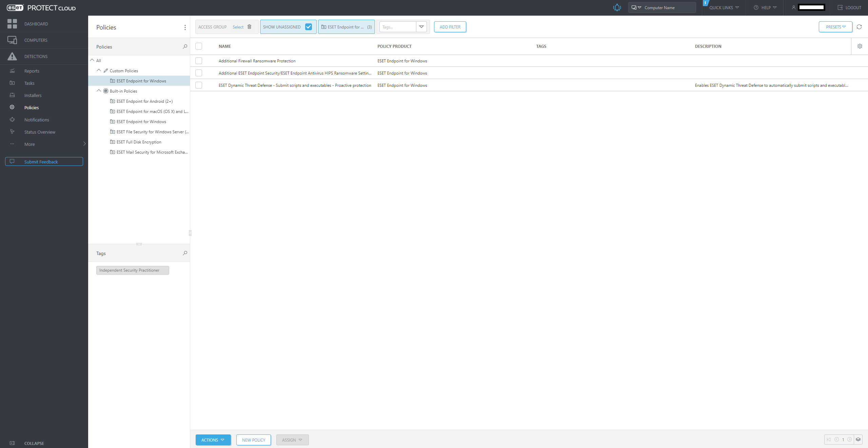The width and height of the screenshot is (868, 448).
Task: Click the Select link for Access Group
Action: (238, 27)
